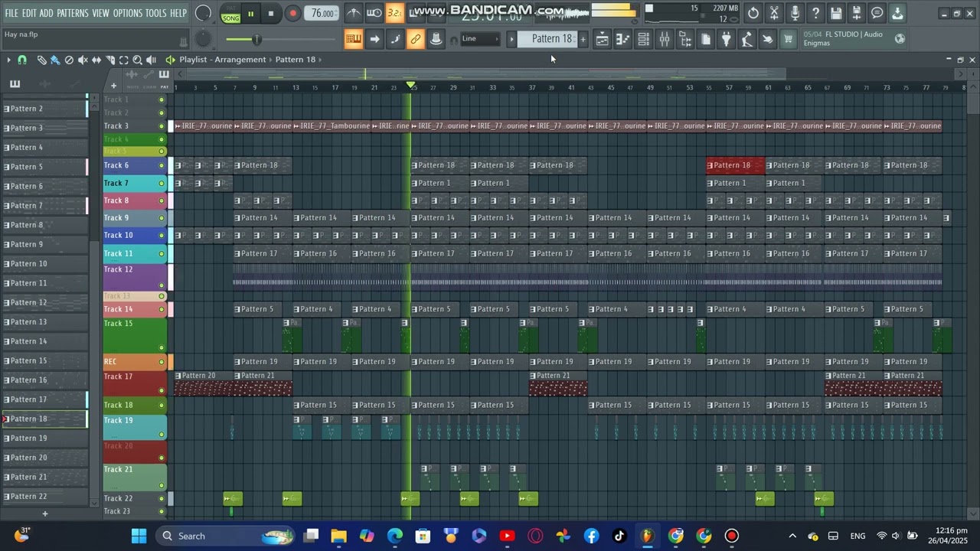The height and width of the screenshot is (551, 980).
Task: Open the playlist speaker menu icon
Action: 170,60
